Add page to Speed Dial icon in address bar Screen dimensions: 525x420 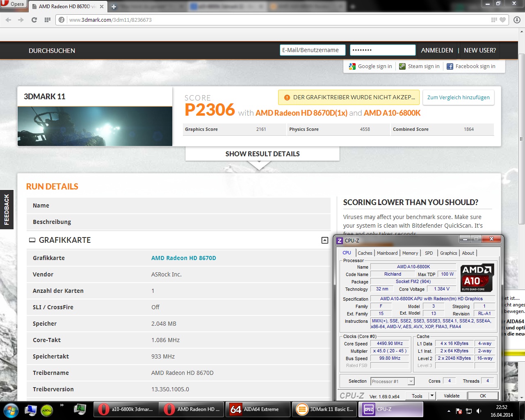(494, 20)
